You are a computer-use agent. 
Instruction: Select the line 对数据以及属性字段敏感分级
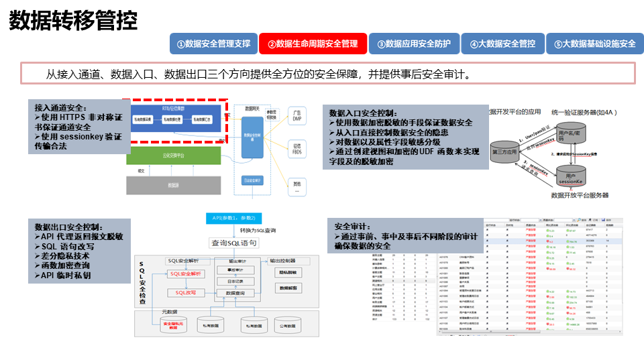(x=385, y=142)
